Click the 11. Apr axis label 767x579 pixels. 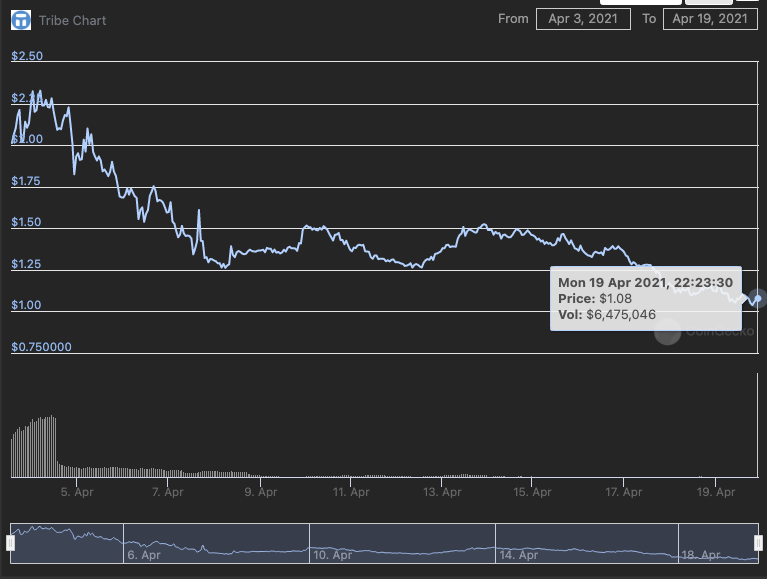pos(351,492)
